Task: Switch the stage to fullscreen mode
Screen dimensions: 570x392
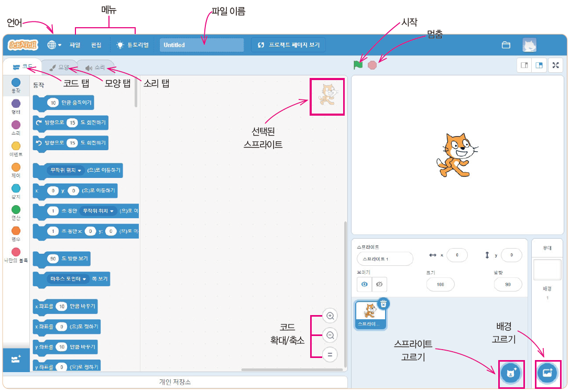Action: coord(556,65)
